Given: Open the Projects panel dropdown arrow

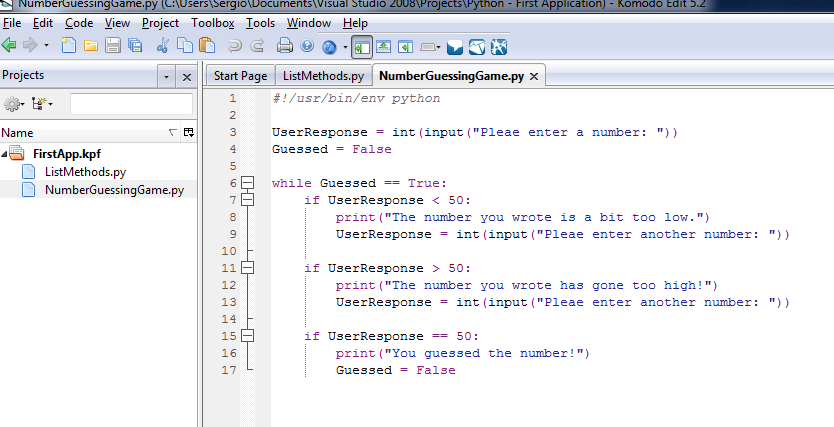Looking at the screenshot, I should click(166, 77).
